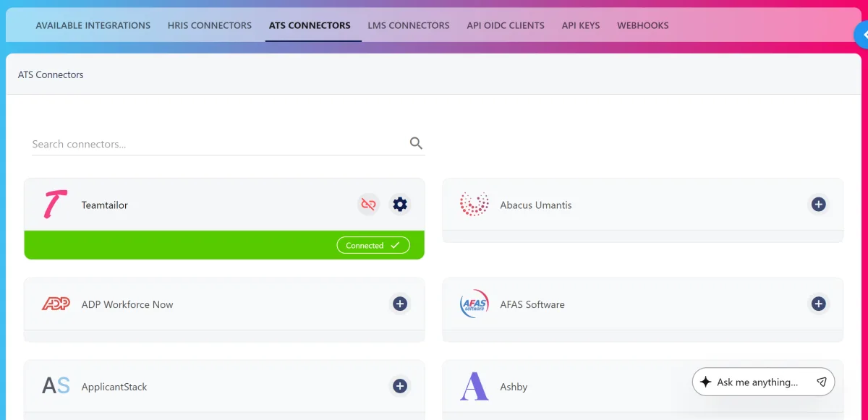Click the Abacus Umantis label
This screenshot has height=420, width=868.
[536, 205]
